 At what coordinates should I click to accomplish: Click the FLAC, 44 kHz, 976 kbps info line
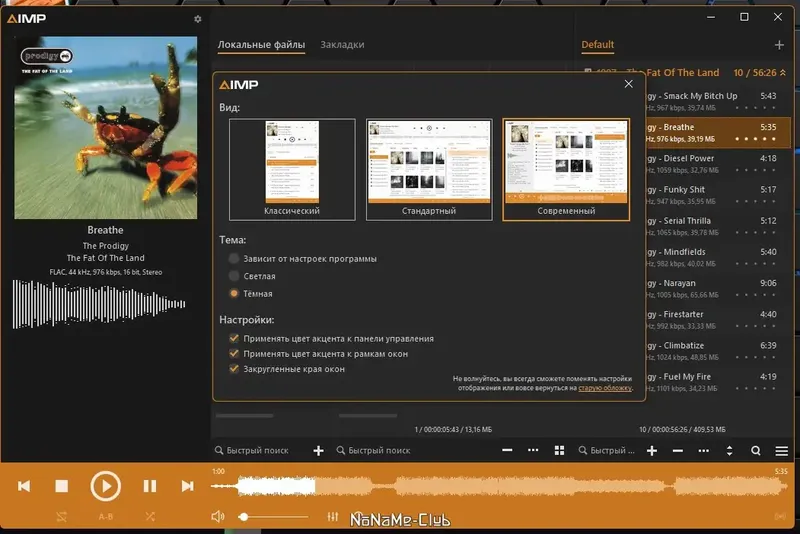coord(106,272)
